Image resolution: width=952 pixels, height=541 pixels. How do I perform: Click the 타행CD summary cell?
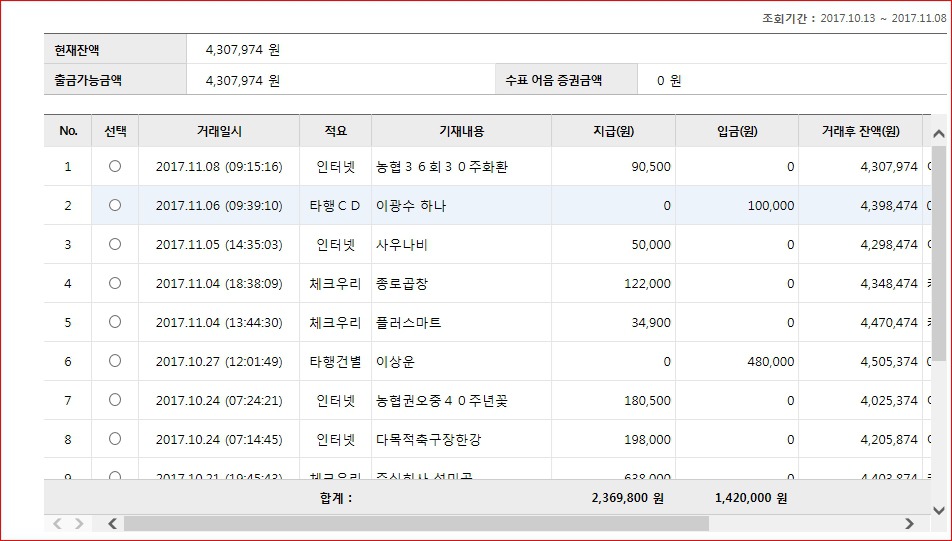(335, 206)
